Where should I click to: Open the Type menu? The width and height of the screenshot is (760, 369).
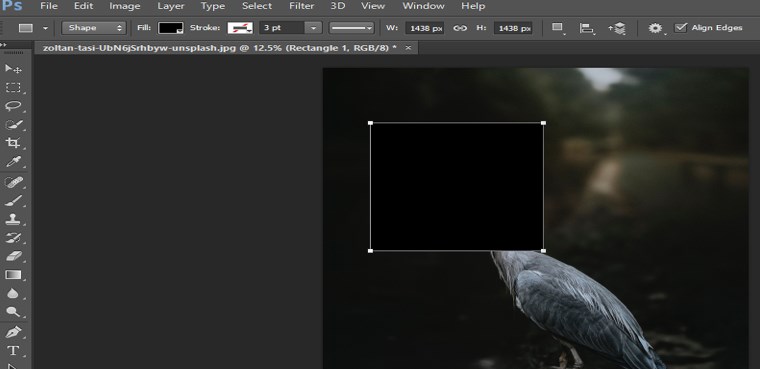coord(213,6)
